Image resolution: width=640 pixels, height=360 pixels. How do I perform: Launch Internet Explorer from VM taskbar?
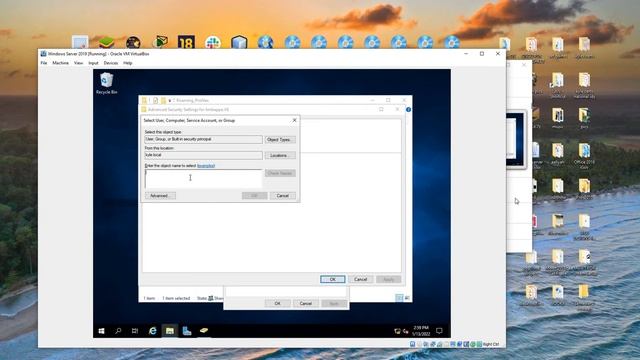point(153,331)
